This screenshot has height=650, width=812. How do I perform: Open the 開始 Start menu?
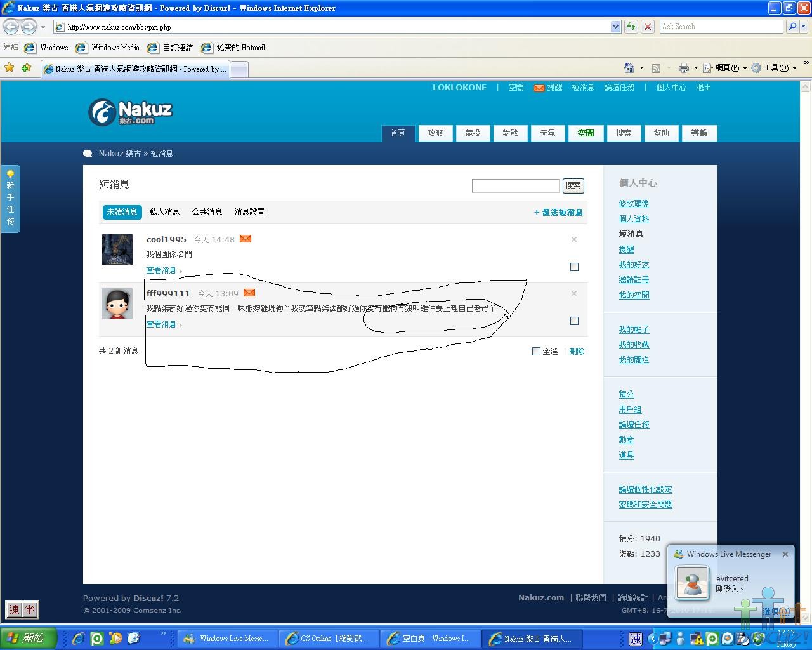point(29,639)
